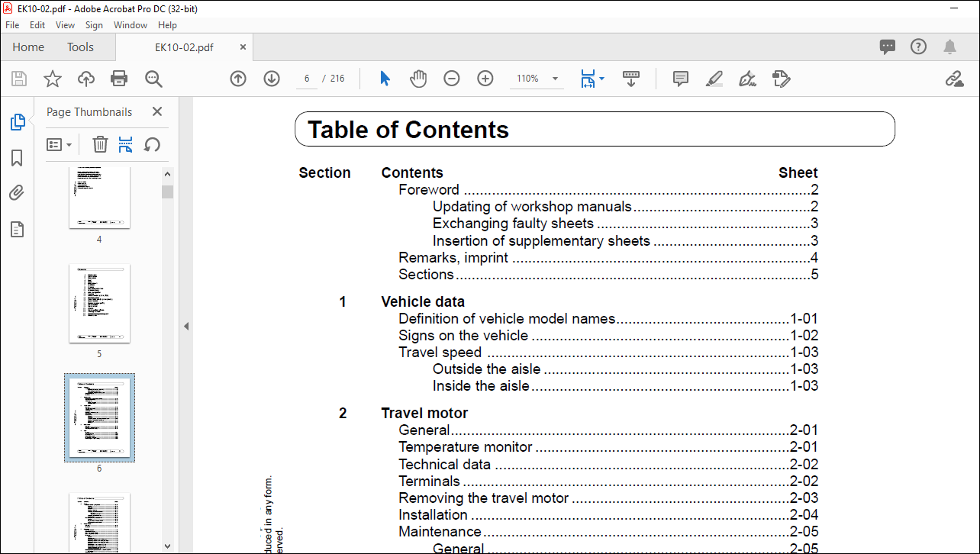Open the View menu
Viewport: 980px width, 554px height.
(66, 25)
